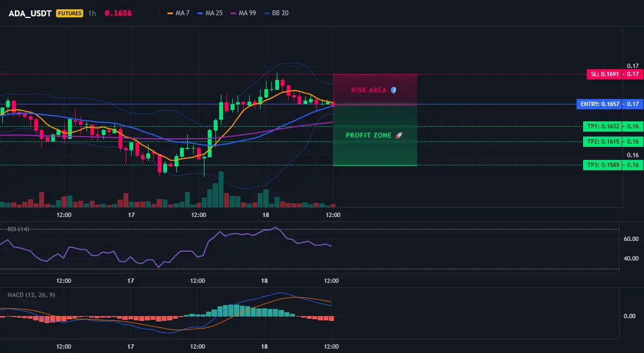Open the RSI (14) indicator label
This screenshot has width=644, height=353.
(18, 229)
